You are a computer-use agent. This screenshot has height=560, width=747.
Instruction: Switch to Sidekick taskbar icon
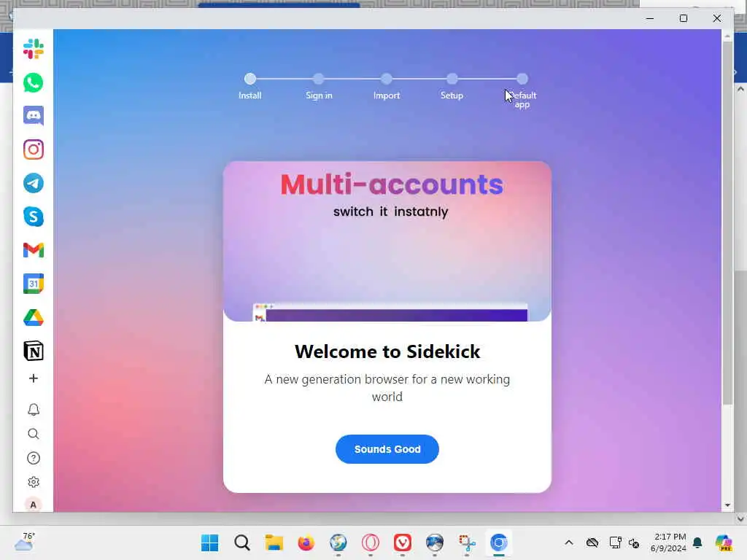tap(499, 542)
